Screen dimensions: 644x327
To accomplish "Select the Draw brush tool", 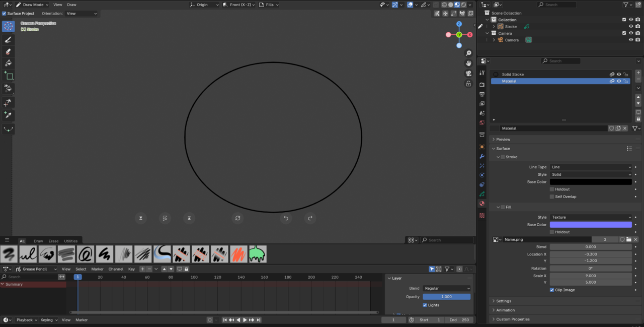I will [8, 39].
